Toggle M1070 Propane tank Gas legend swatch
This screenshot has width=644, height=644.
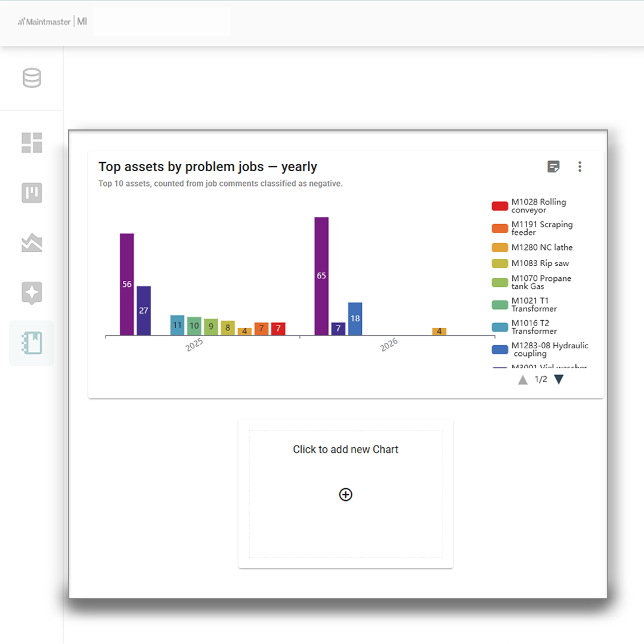[500, 283]
